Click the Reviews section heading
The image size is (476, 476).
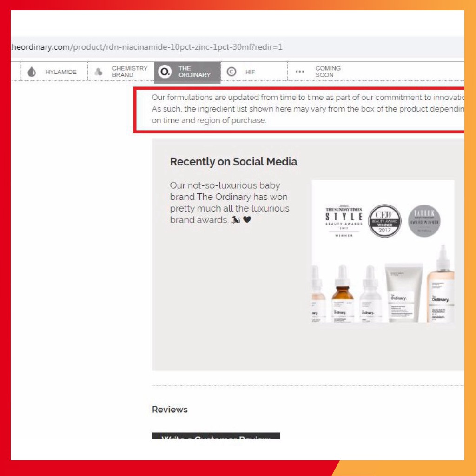[170, 410]
